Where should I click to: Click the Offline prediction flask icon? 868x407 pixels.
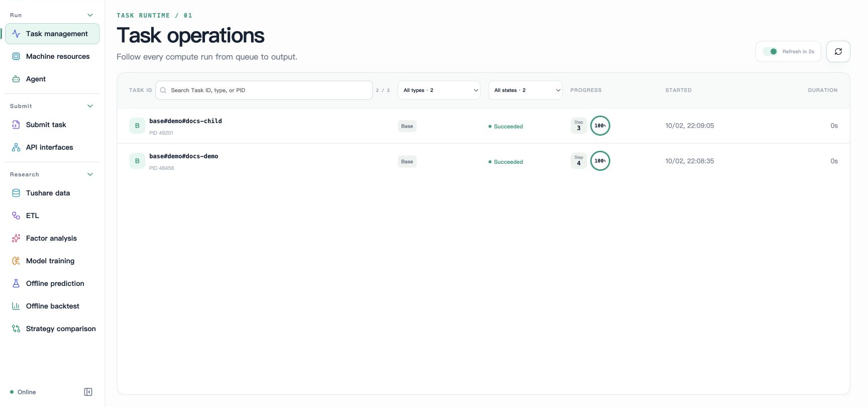(x=16, y=283)
